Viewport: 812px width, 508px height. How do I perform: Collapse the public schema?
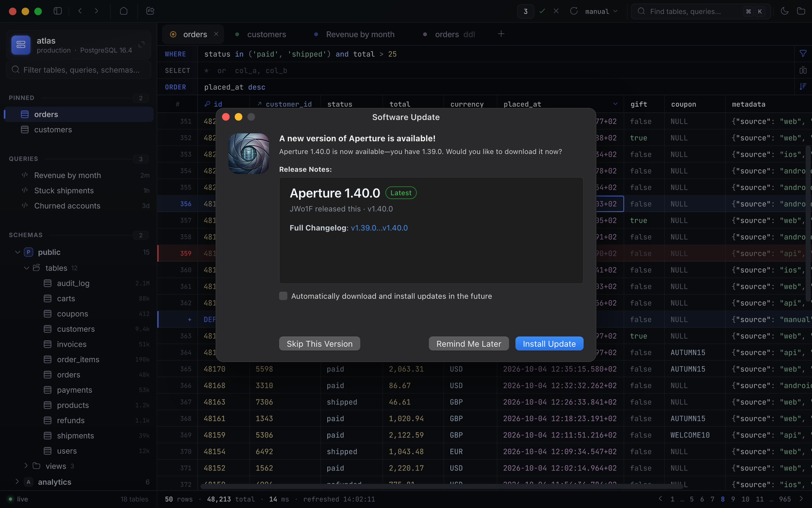[18, 252]
